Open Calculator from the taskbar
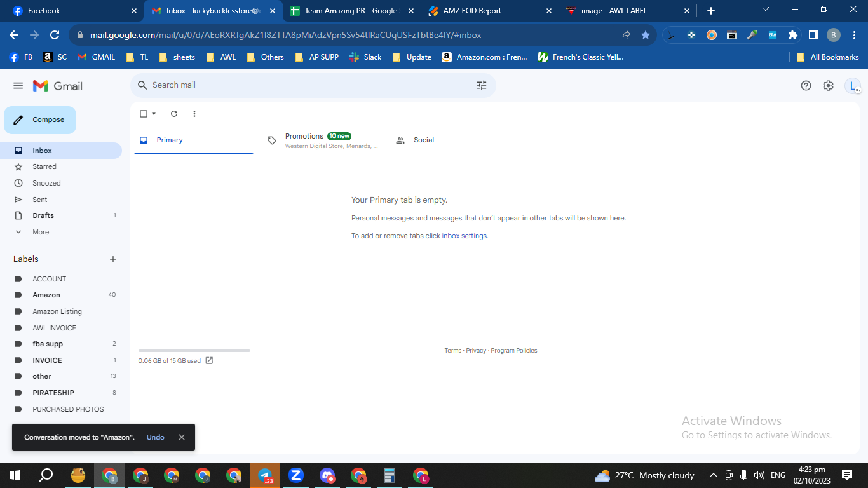 [390, 475]
